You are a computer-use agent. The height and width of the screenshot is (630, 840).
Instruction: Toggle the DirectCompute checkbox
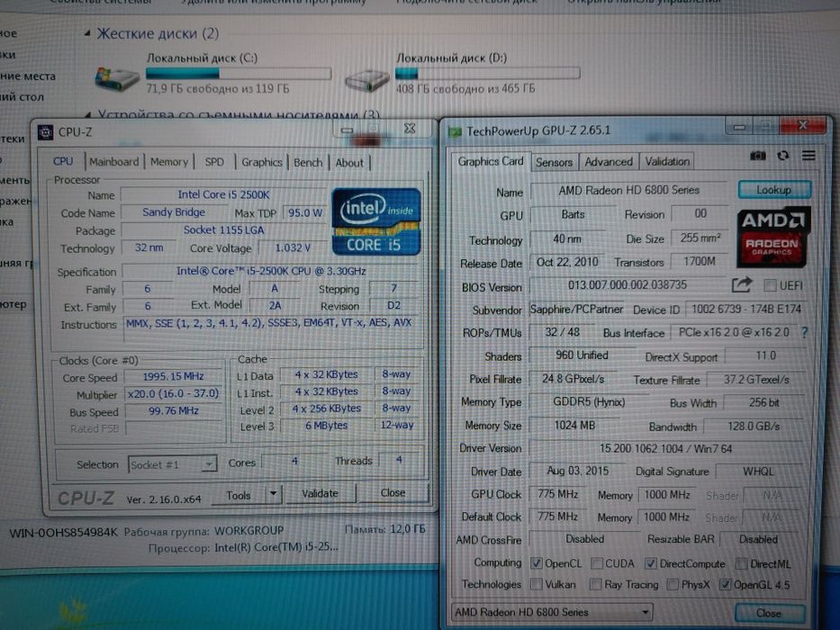pos(650,563)
